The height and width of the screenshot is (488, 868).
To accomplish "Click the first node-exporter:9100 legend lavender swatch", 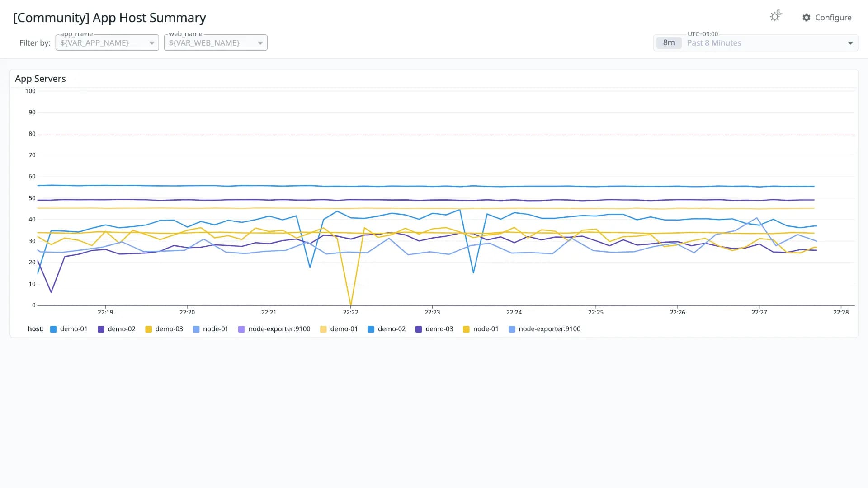I will [241, 329].
